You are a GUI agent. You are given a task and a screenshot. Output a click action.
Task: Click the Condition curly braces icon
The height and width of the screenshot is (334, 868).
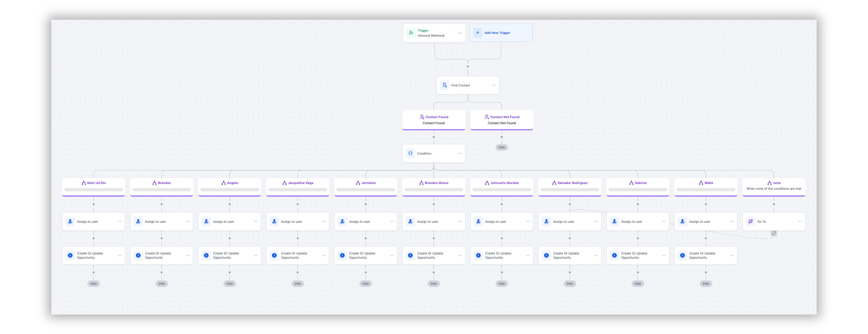(x=410, y=153)
